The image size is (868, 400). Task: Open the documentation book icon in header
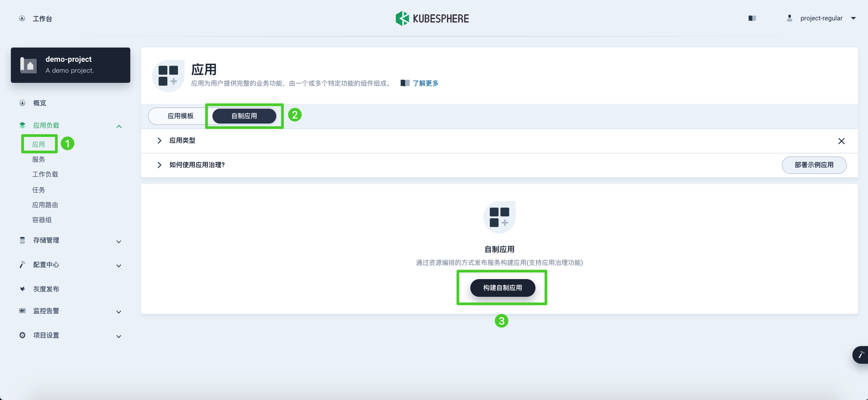click(x=752, y=18)
